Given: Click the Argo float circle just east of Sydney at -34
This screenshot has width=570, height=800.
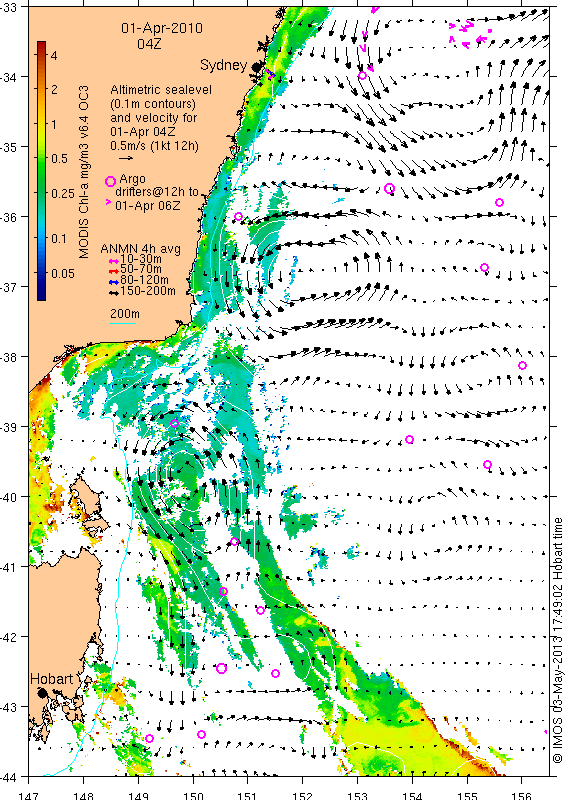Looking at the screenshot, I should pos(362,76).
